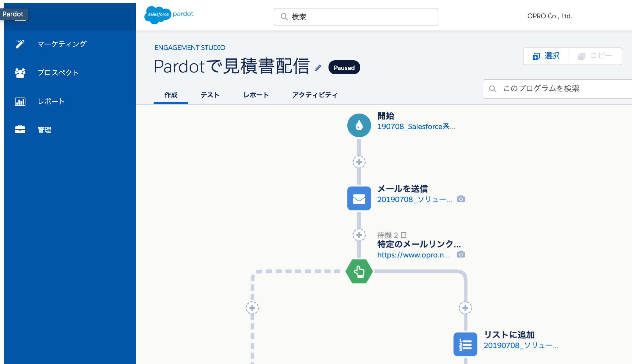
Task: Open the プロスペクト menu
Action: pyautogui.click(x=58, y=73)
